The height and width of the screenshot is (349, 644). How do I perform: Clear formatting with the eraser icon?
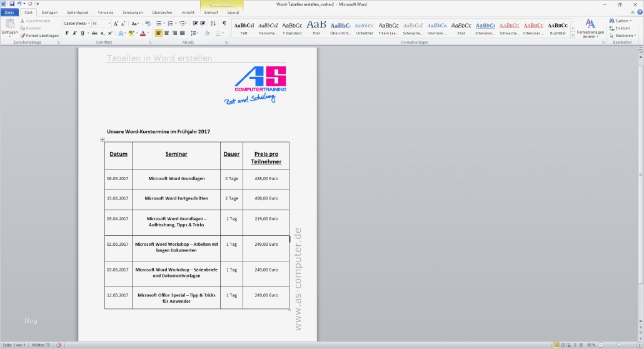tap(148, 24)
